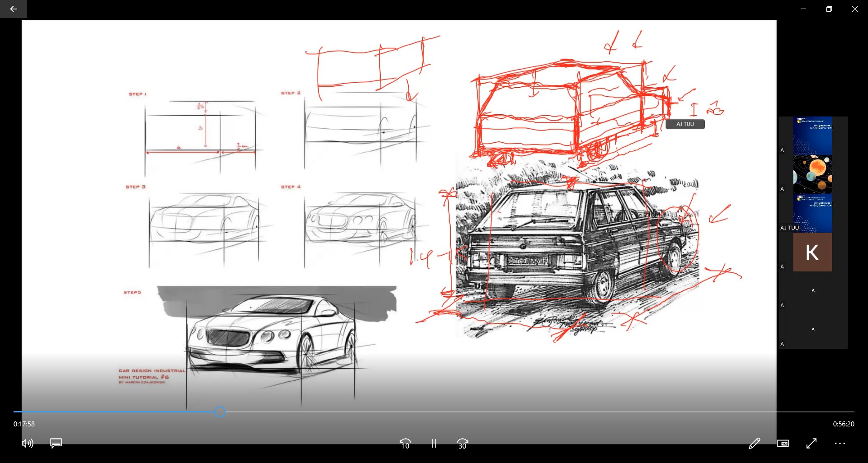The image size is (868, 463).
Task: Skip forward 30 seconds
Action: coord(462,444)
